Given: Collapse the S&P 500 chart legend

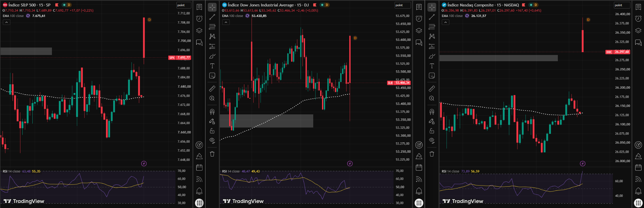Looking at the screenshot, I should [x=6, y=22].
